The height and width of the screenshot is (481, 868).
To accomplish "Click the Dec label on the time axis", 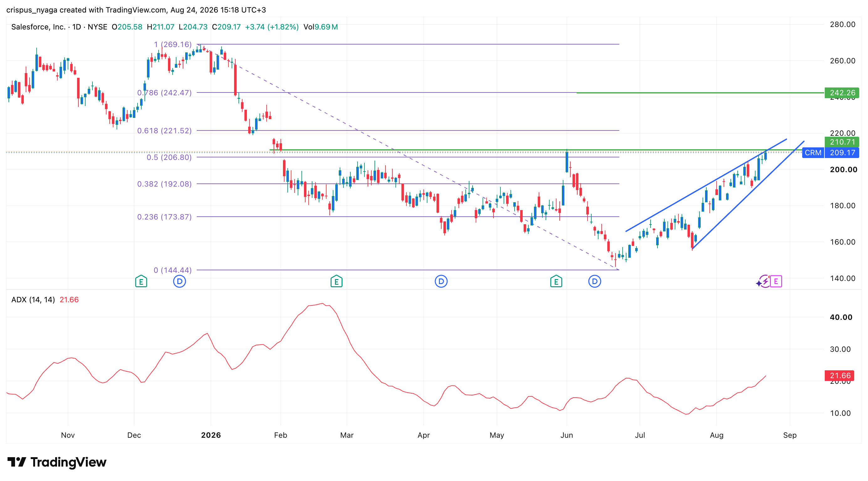I will pyautogui.click(x=134, y=435).
